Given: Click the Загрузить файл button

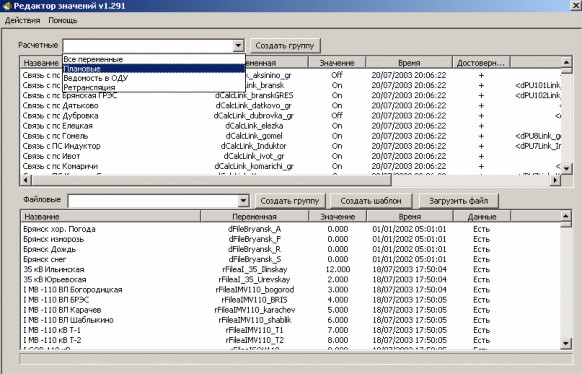Looking at the screenshot, I should click(458, 201).
